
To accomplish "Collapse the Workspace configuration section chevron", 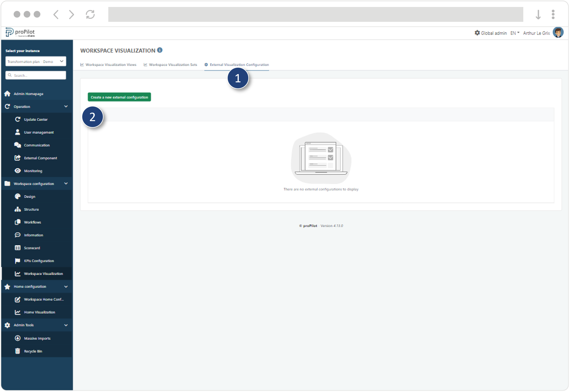I will click(66, 183).
